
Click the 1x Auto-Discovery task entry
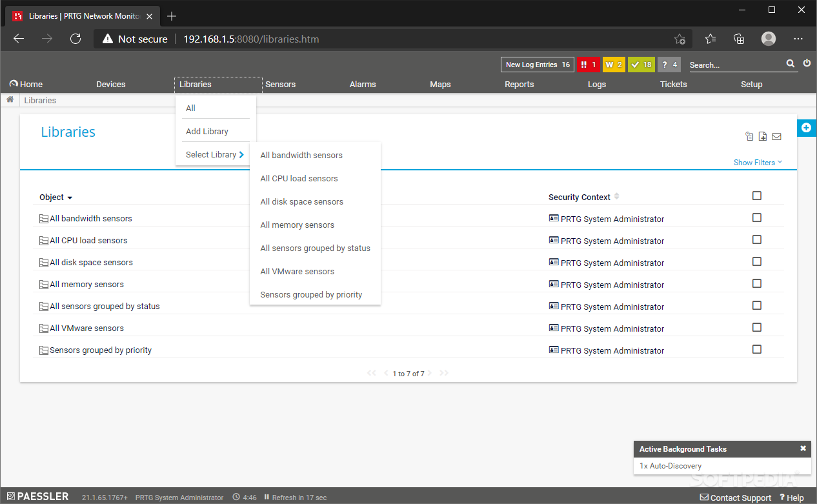pos(671,466)
